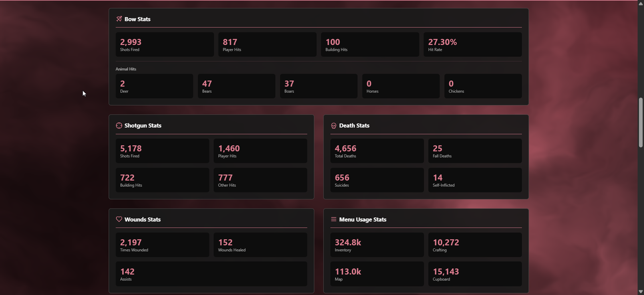
Task: Click the crosshair icon beside Shotgun Stats
Action: pyautogui.click(x=119, y=126)
